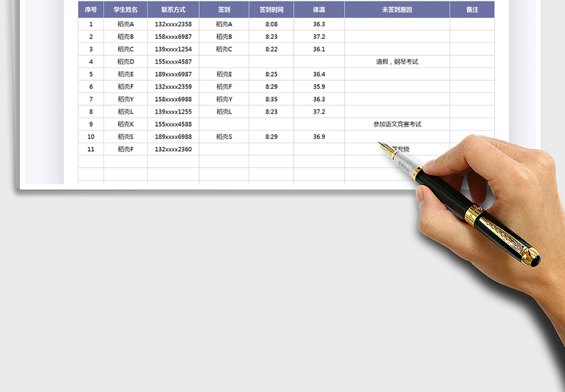
Task: Select phone number cell 132xxxx2358
Action: point(173,24)
